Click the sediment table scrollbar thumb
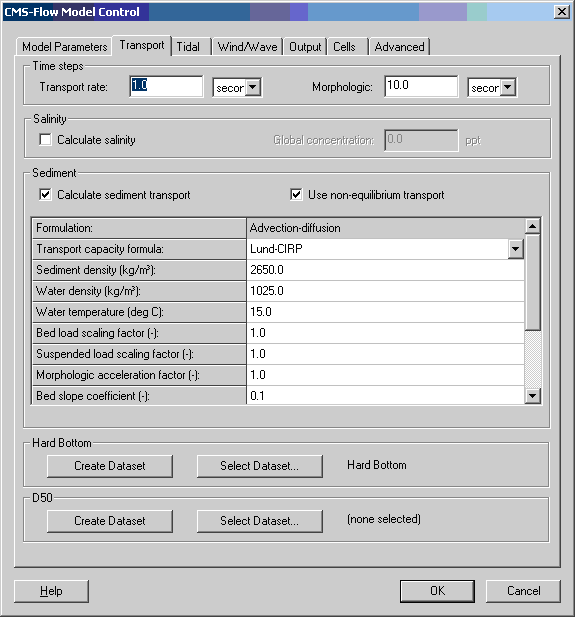This screenshot has width=575, height=617. point(533,282)
